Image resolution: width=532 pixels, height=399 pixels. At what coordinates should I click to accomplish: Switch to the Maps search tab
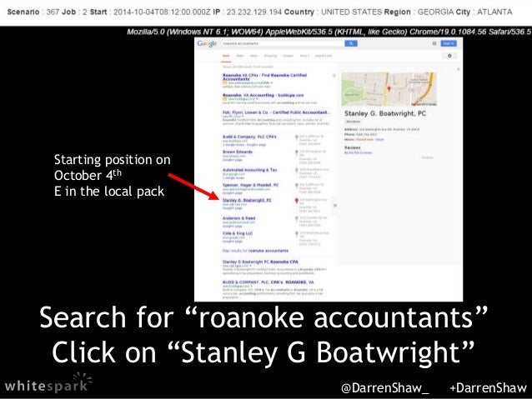(240, 56)
